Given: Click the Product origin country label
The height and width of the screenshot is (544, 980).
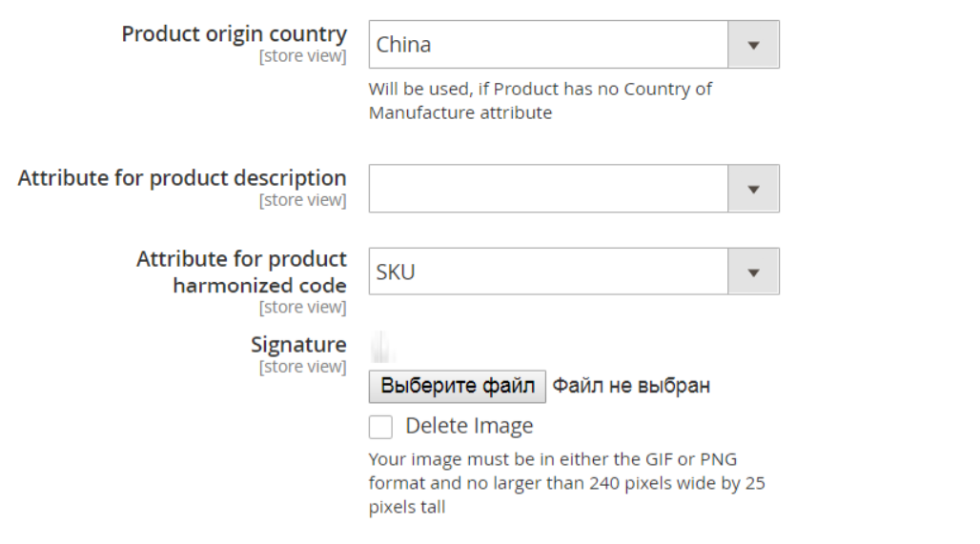Looking at the screenshot, I should (x=235, y=34).
